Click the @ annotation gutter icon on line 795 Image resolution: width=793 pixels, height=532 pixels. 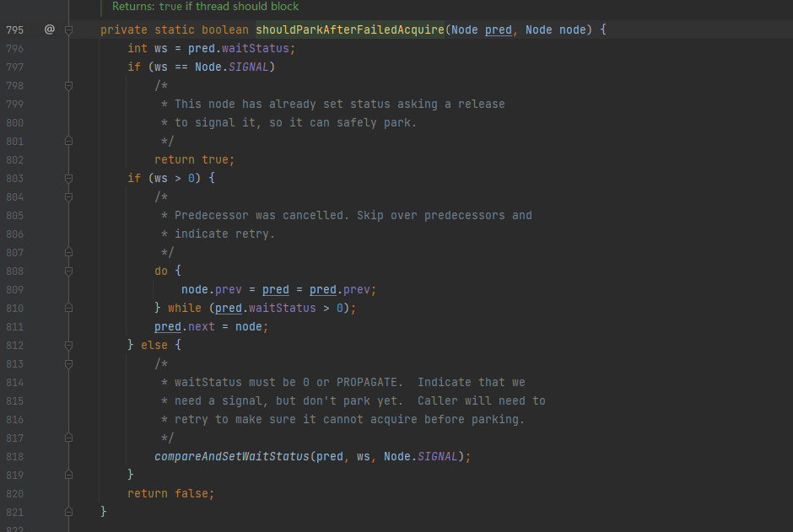pos(49,30)
